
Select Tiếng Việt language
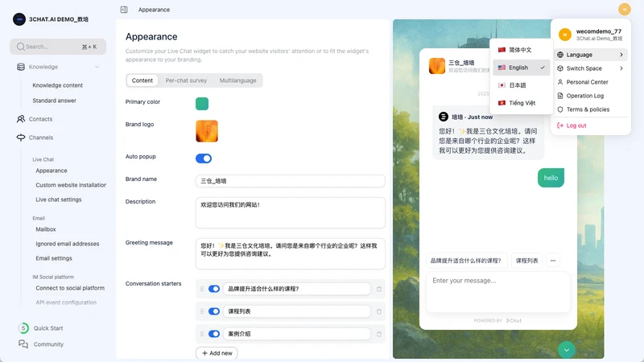tap(521, 103)
